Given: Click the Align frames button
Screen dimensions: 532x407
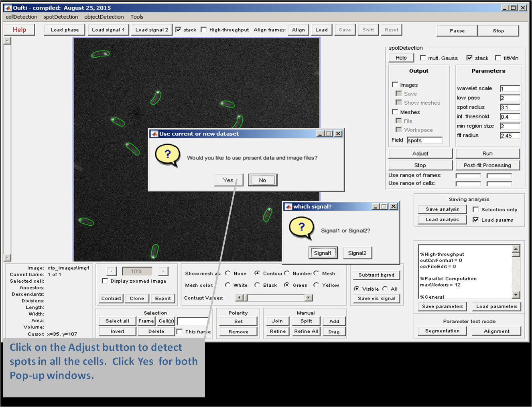Looking at the screenshot, I should coord(298,30).
